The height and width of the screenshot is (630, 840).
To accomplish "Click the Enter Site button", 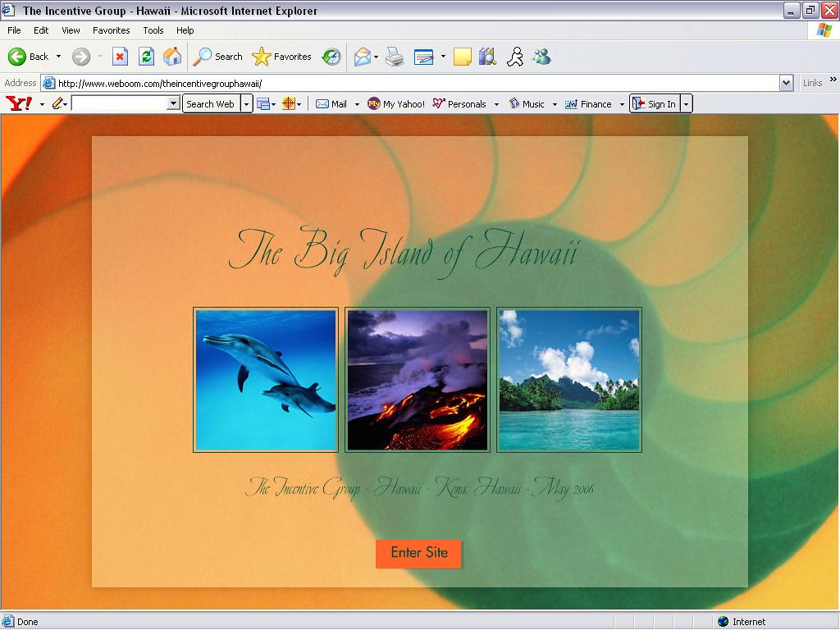I will (x=418, y=554).
